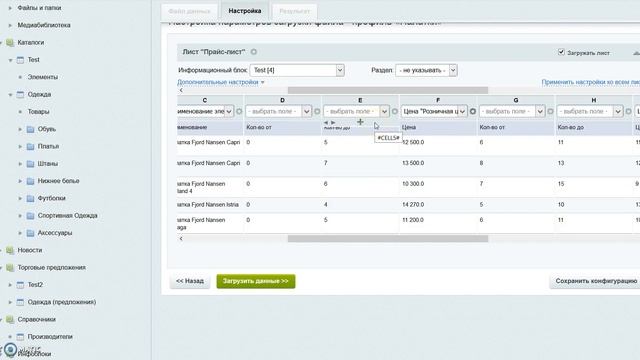640x360 pixels.
Task: Click price cell '11 200.0'
Action: coord(413,220)
